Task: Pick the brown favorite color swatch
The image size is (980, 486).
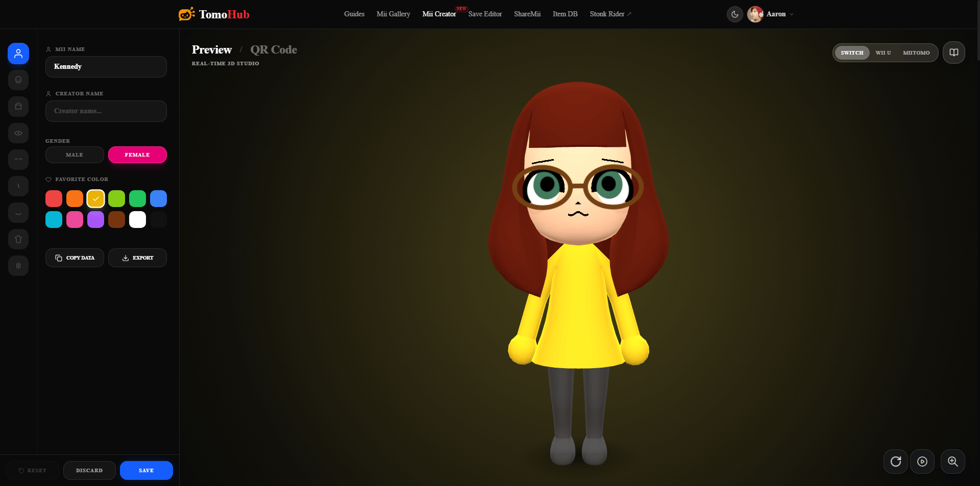Action: click(116, 219)
